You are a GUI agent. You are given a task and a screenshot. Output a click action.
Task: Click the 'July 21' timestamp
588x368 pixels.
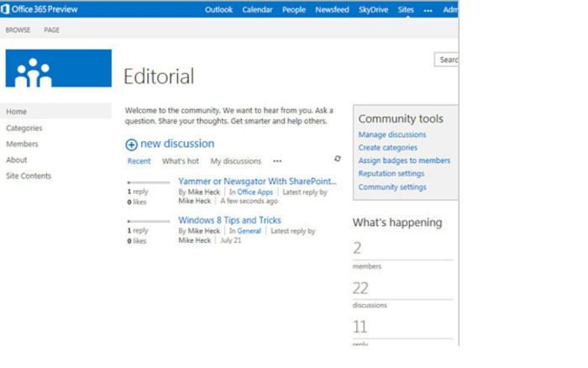pos(231,240)
